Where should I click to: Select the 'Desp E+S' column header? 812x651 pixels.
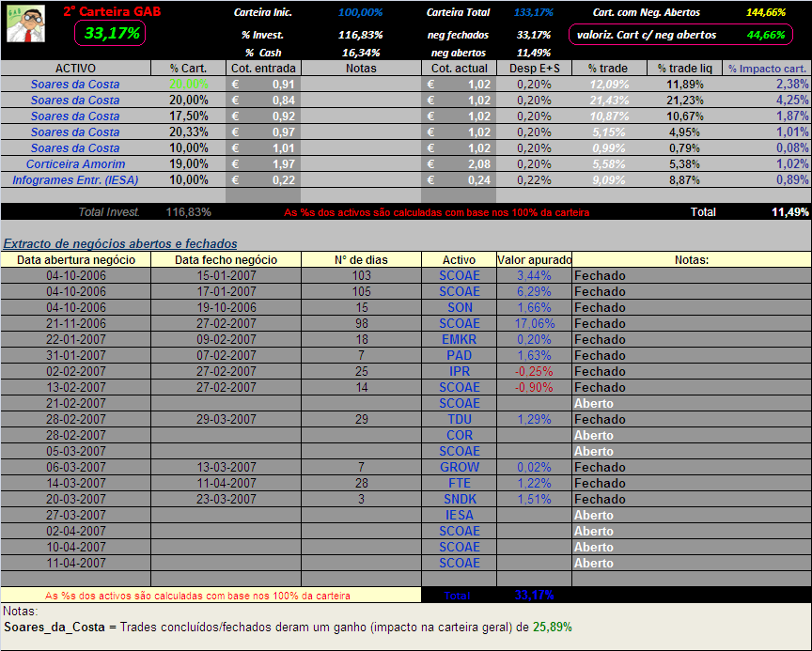point(535,69)
